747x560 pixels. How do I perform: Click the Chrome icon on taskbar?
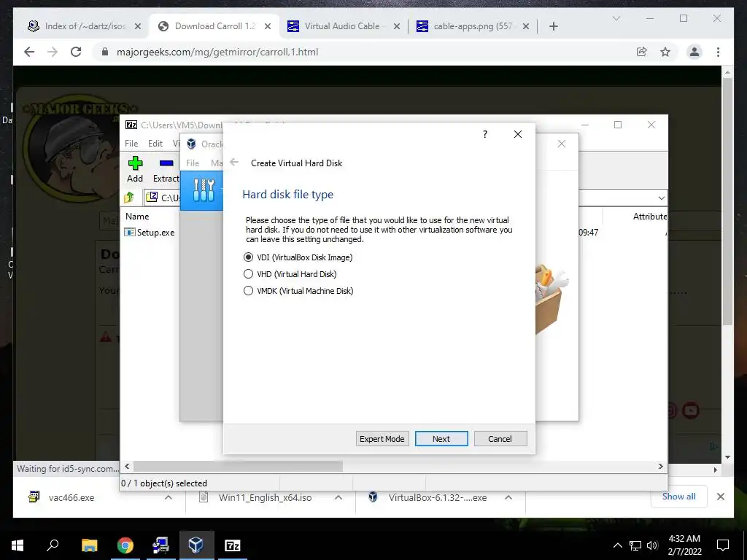(125, 545)
